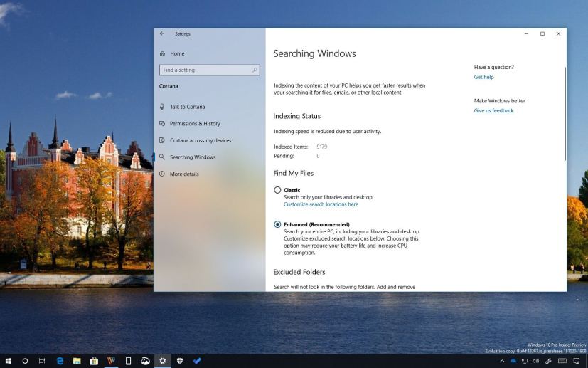Click the Find a setting search box
Viewport: 588px width, 368px height.
click(x=209, y=70)
